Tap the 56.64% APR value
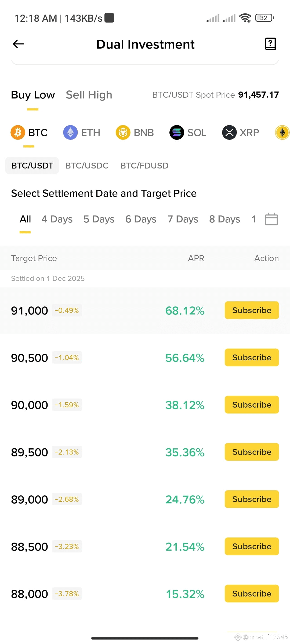The height and width of the screenshot is (644, 290). click(x=185, y=358)
